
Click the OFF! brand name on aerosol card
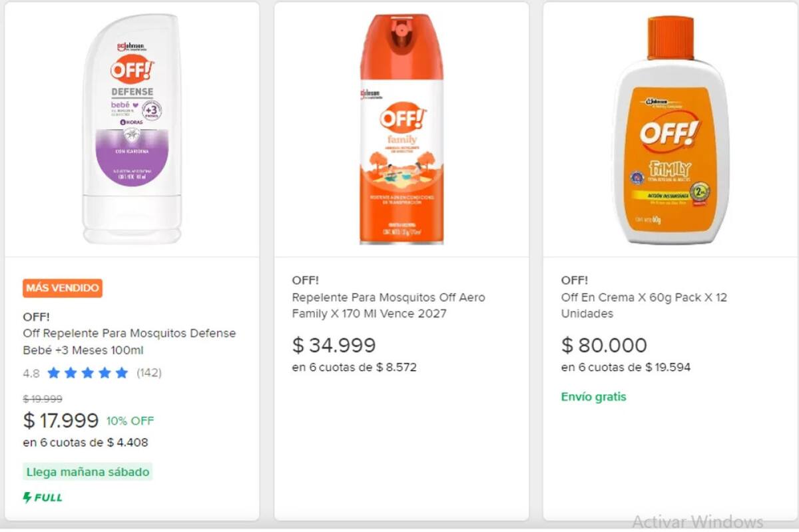(x=305, y=280)
